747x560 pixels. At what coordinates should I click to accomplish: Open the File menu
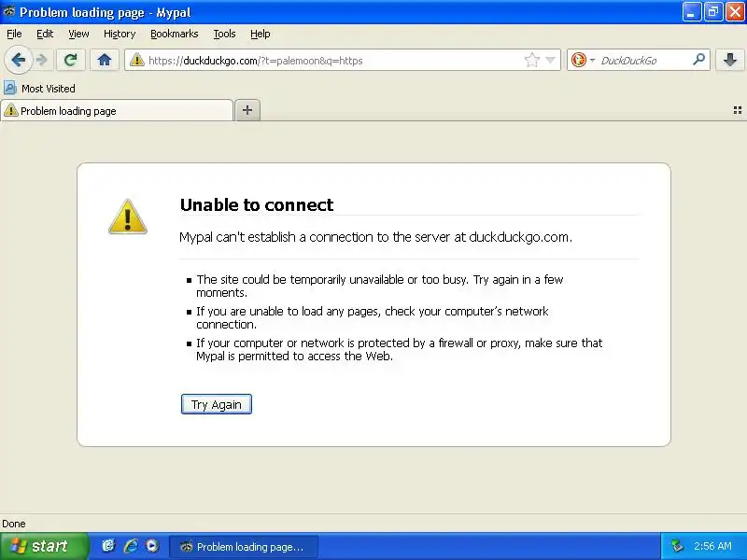(14, 34)
